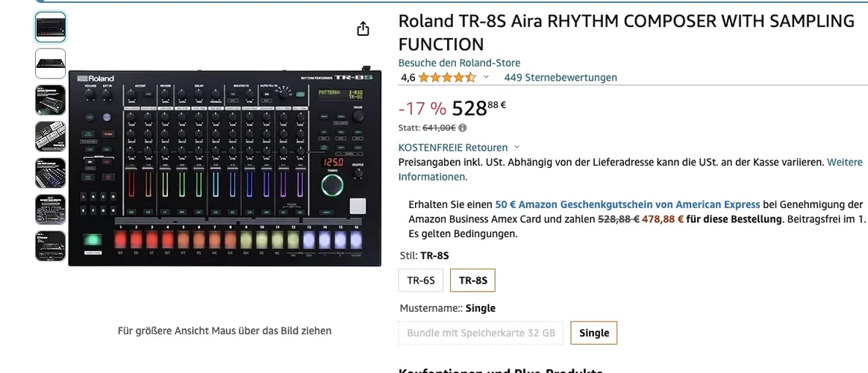Open the Besuche den Roland-Store link

pos(459,63)
